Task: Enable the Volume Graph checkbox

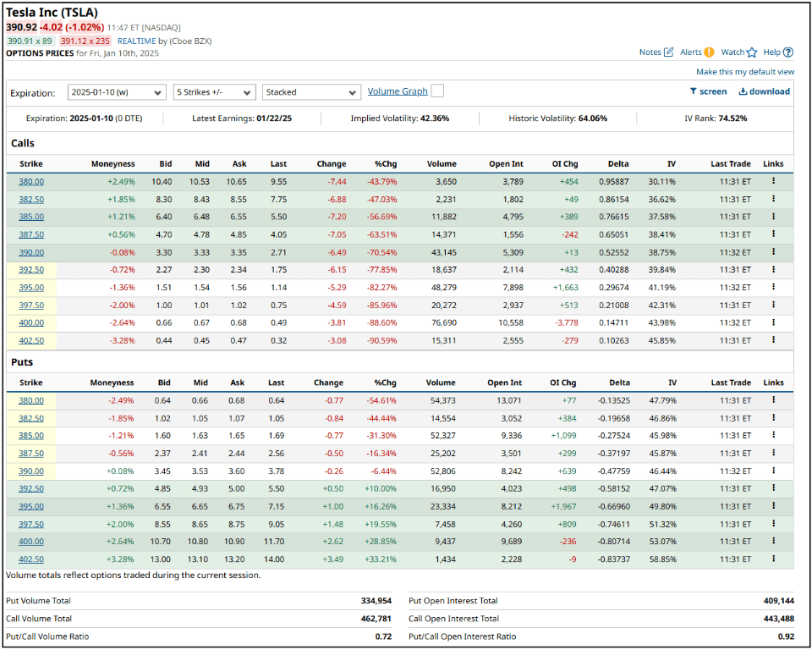Action: pyautogui.click(x=437, y=91)
